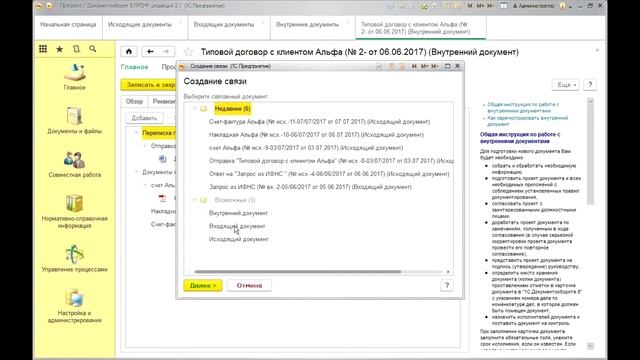Viewport: 640px width, 360px height.
Task: Open help question button beside Еще
Action: (590, 84)
